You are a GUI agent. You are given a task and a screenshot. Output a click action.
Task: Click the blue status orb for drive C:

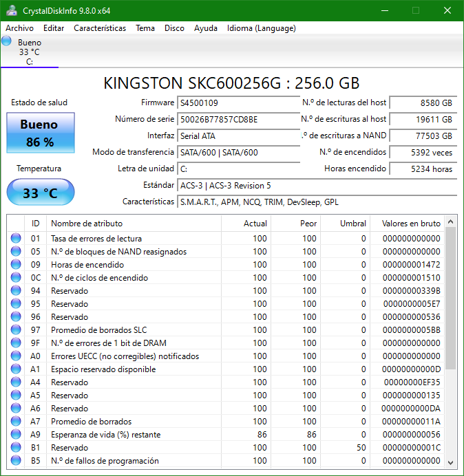[7, 41]
